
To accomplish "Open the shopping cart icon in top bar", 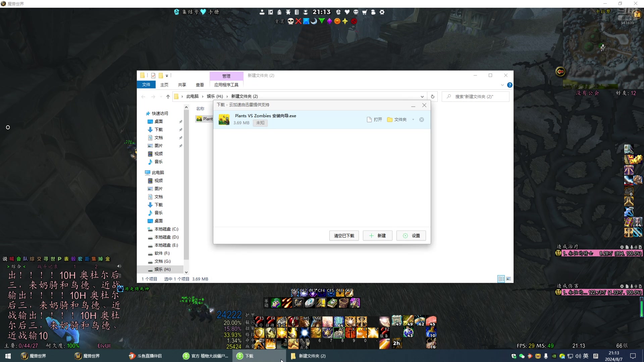I will (365, 12).
